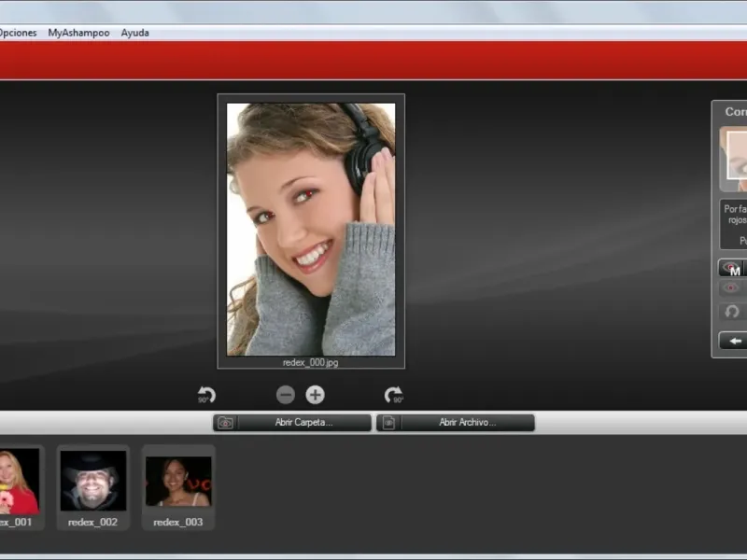Click the eye close-up preview in side panel
Viewport: 747px width, 560px height.
[735, 159]
